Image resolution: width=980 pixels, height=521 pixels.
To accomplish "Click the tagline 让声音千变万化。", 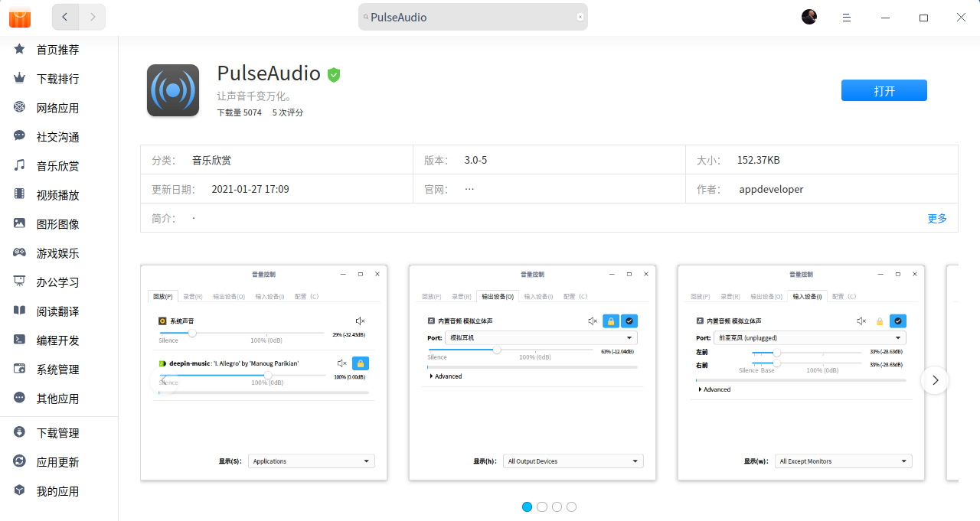I will pyautogui.click(x=255, y=96).
